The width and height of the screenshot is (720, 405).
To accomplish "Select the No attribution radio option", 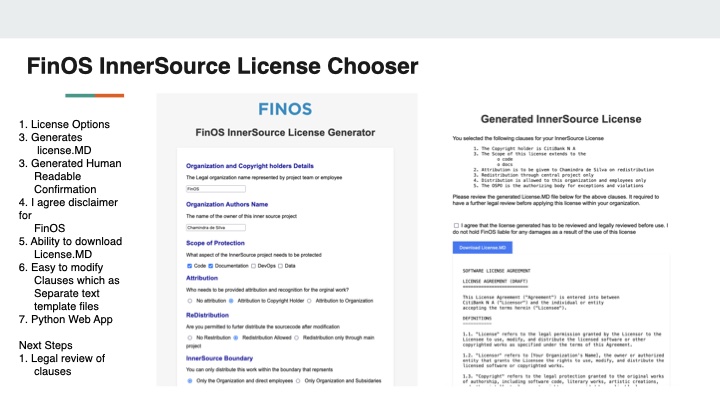I will (x=190, y=301).
